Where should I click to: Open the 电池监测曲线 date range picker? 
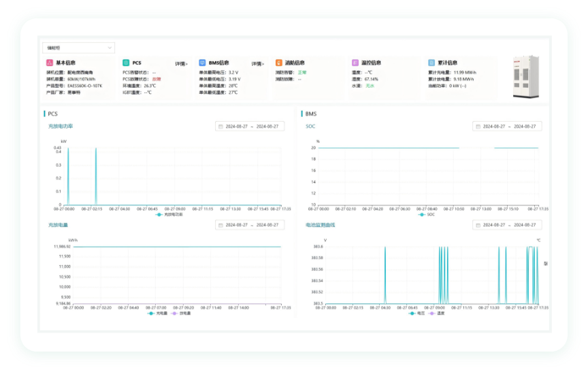(507, 225)
